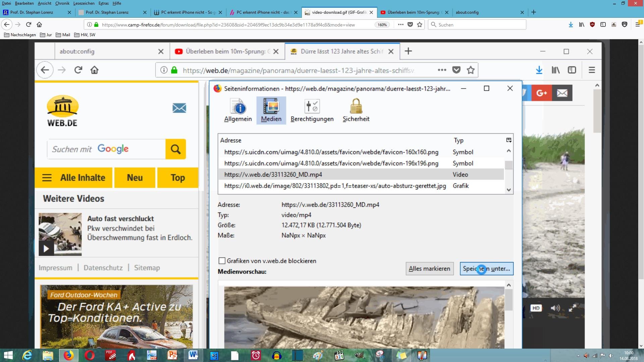Toggle the HD quality button on video

(x=536, y=308)
